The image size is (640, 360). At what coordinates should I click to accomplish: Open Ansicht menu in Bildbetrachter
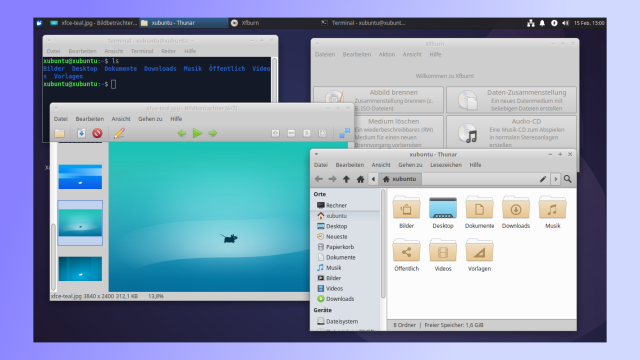pos(121,119)
